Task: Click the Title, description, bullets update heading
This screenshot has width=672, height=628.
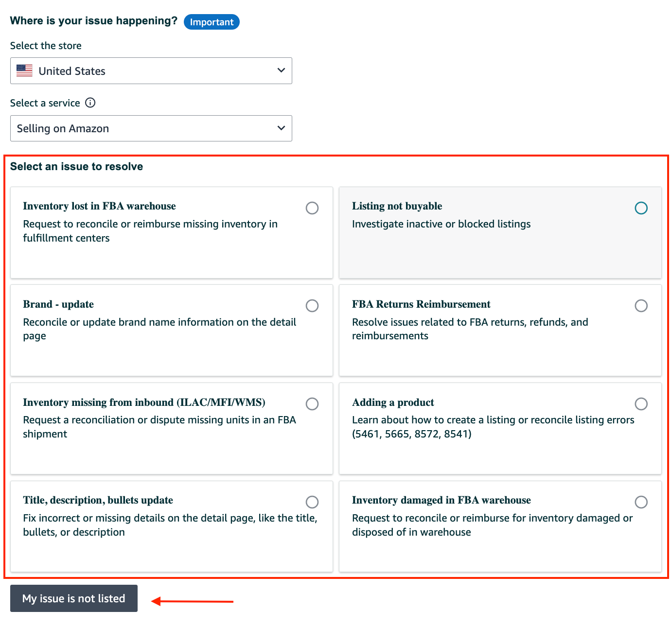Action: coord(98,500)
